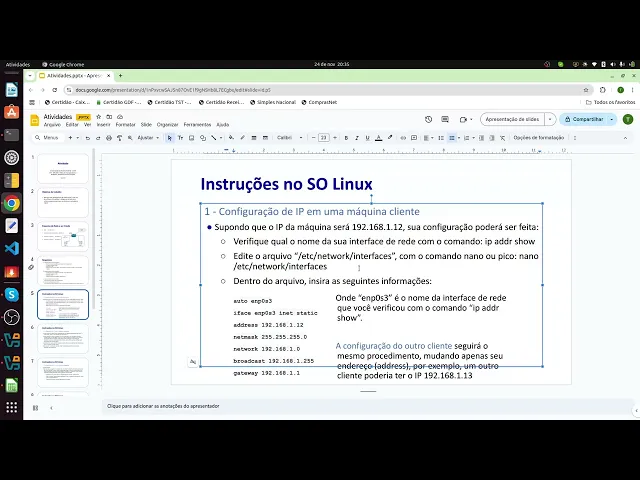
Task: Open the ComprasNet bookmark
Action: pyautogui.click(x=319, y=102)
